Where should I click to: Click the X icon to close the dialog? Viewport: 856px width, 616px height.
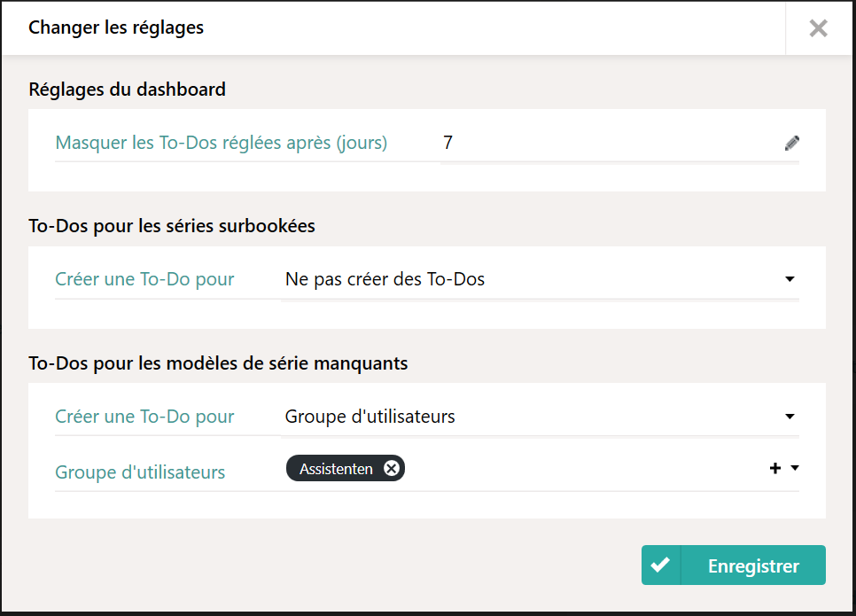[x=818, y=27]
